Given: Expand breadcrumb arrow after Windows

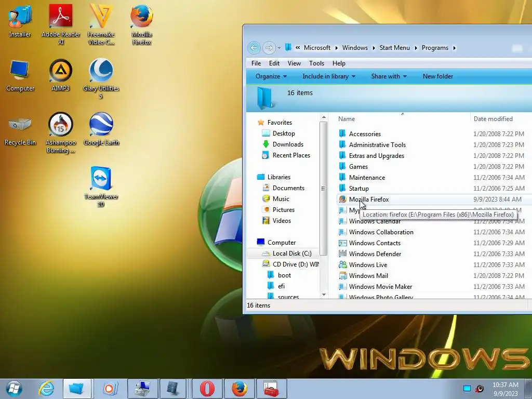Looking at the screenshot, I should (374, 48).
